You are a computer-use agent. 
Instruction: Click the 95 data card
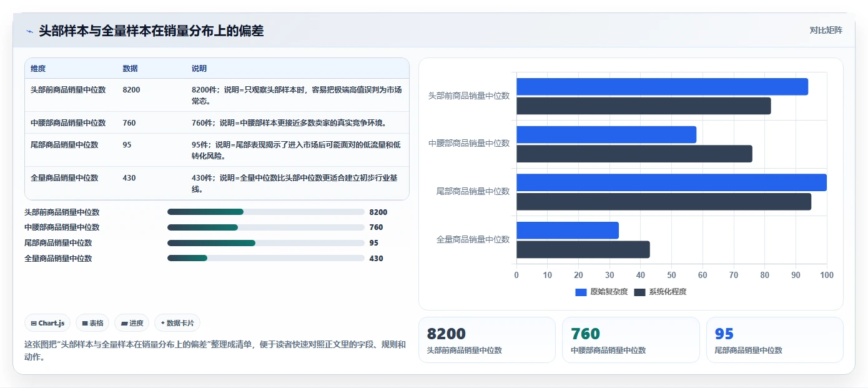click(775, 340)
